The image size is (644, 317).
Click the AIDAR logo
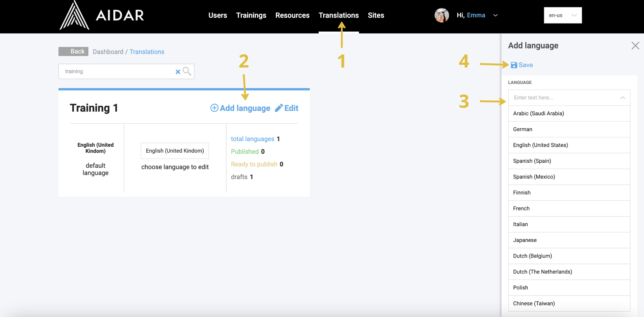(102, 15)
